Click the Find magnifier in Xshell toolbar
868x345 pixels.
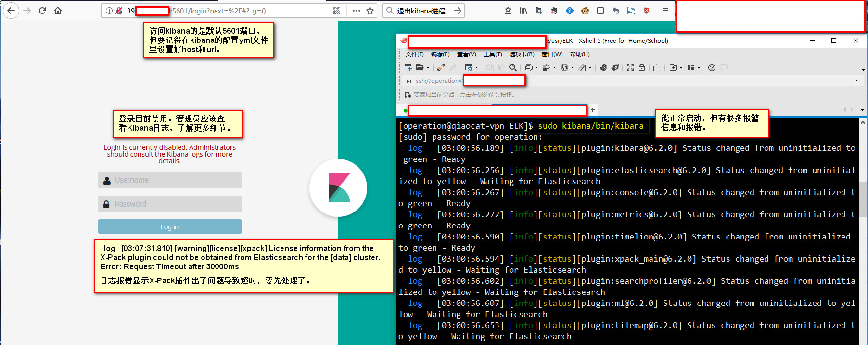(x=513, y=68)
